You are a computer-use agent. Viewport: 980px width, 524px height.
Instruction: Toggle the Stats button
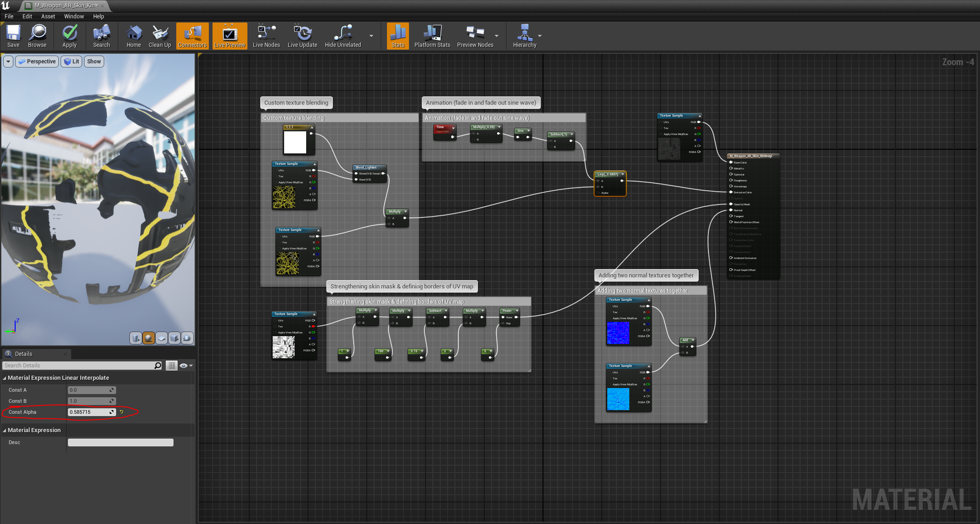pos(398,36)
